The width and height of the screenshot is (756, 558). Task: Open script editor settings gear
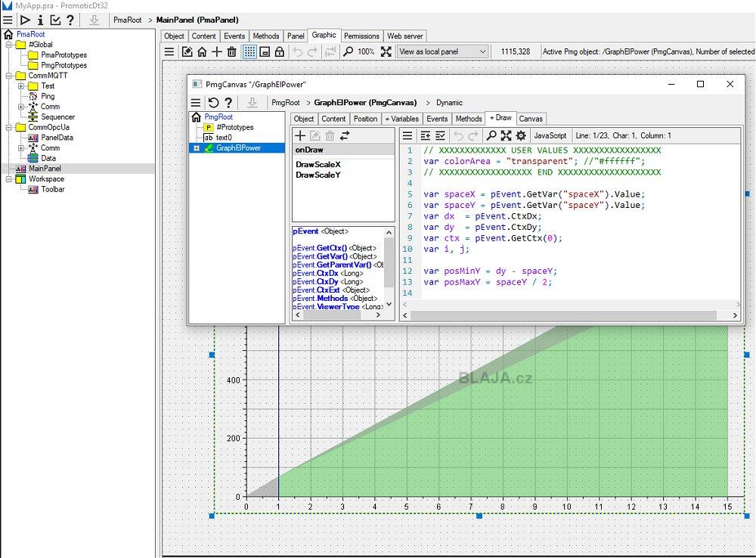click(x=521, y=136)
